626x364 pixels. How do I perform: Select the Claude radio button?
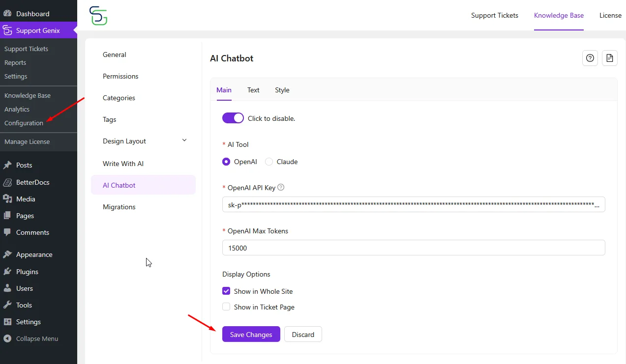(x=269, y=162)
